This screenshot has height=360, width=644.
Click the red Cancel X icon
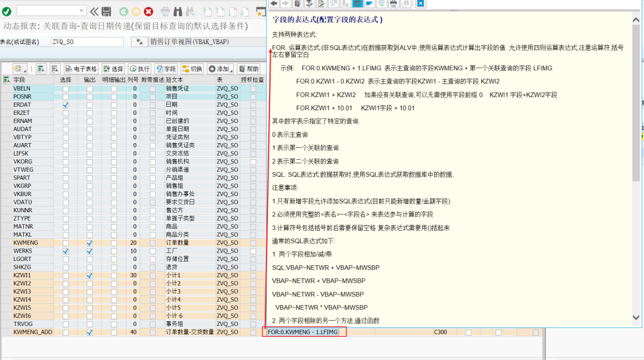coord(148,12)
